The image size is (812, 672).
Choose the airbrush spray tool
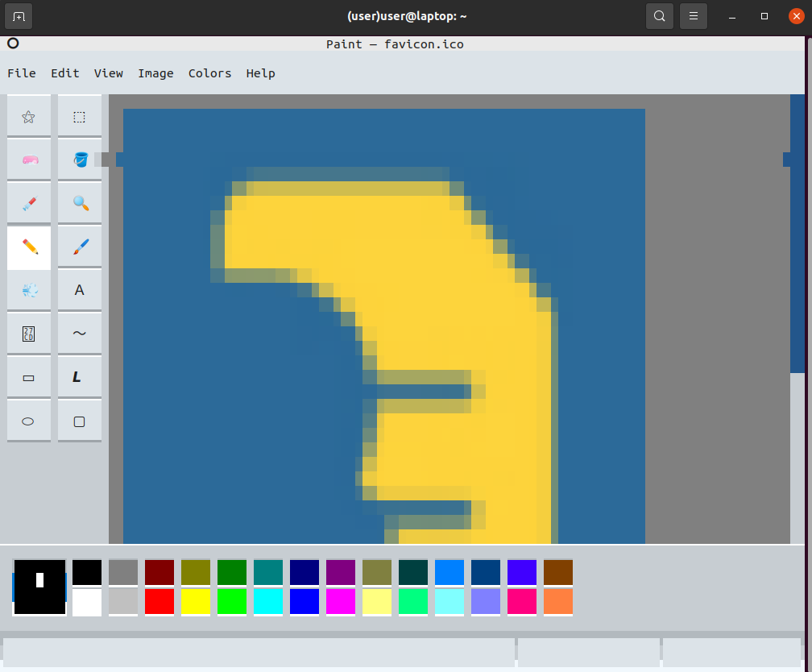(29, 290)
